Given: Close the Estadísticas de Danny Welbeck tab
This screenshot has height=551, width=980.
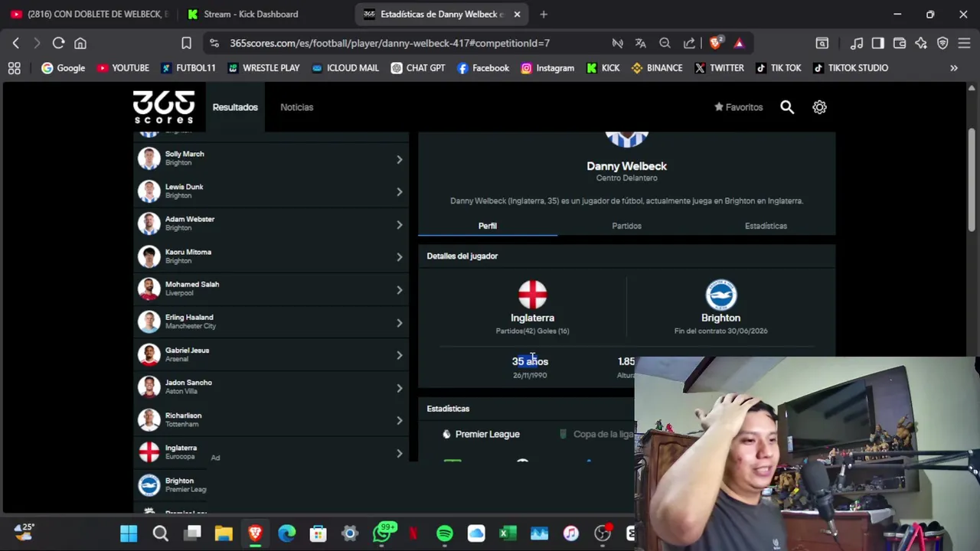Looking at the screenshot, I should coord(517,14).
